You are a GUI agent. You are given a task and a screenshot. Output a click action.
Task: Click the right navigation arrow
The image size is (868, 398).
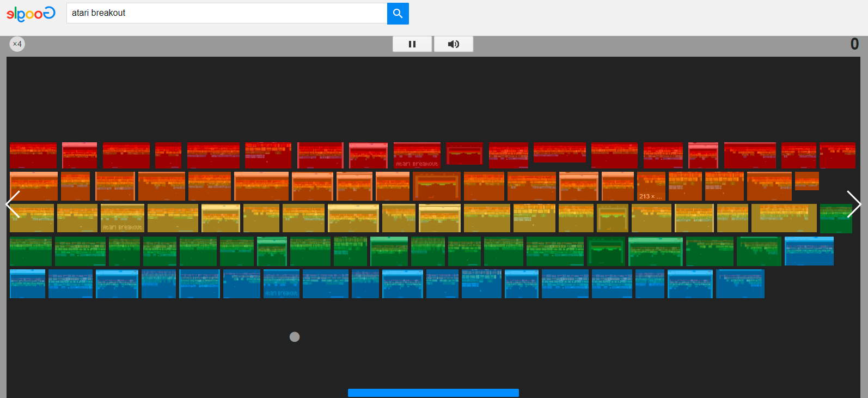853,204
